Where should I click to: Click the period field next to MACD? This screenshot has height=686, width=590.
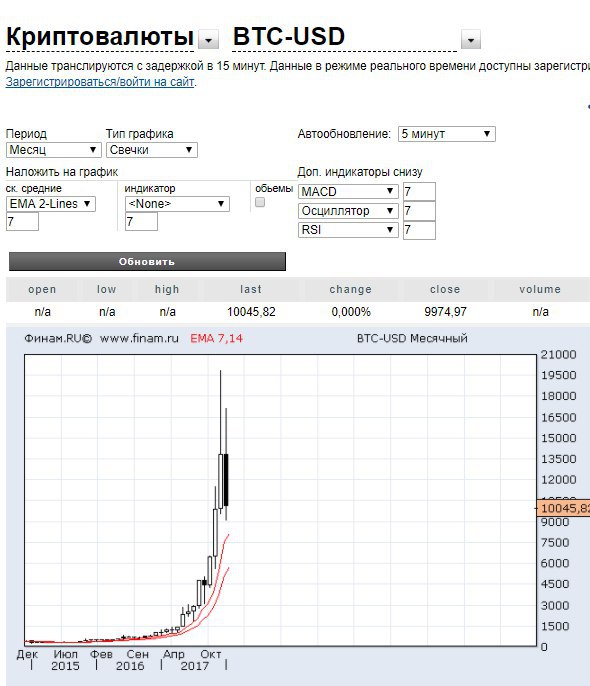[419, 192]
